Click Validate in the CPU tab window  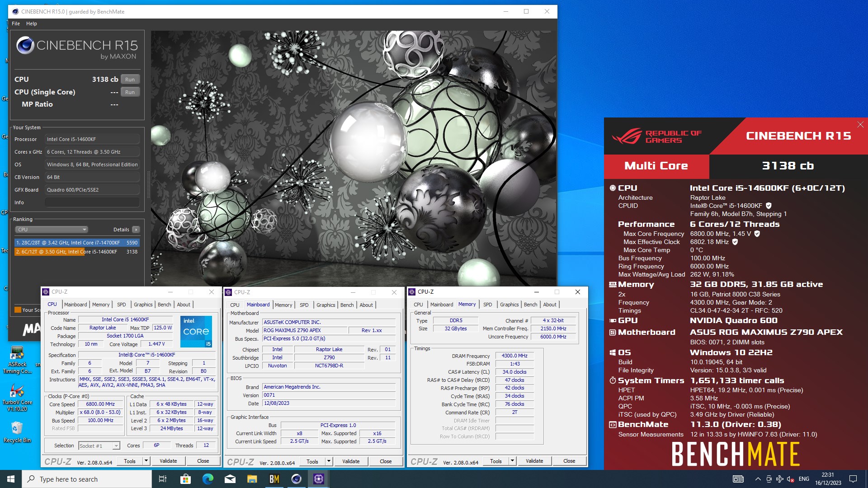coord(168,461)
